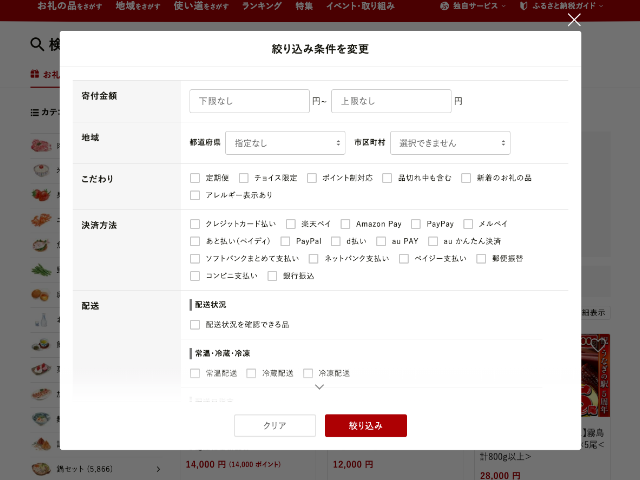Tick the d払い checkbox
The image size is (640, 480).
point(336,241)
